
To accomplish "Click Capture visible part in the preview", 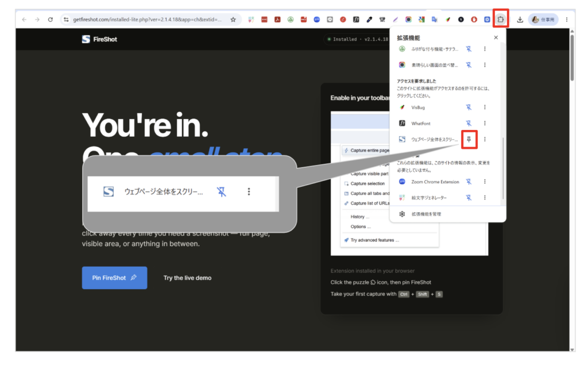I will 369,174.
